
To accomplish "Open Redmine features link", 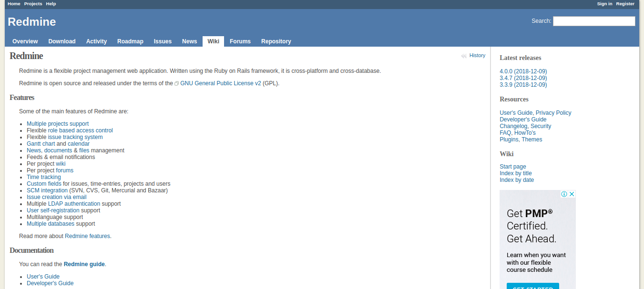I will 88,236.
